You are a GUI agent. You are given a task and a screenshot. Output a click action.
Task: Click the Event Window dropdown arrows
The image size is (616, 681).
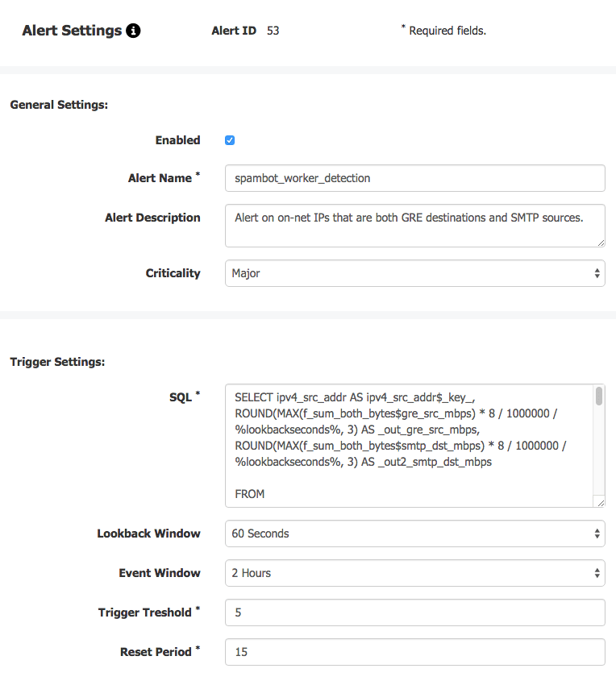597,573
